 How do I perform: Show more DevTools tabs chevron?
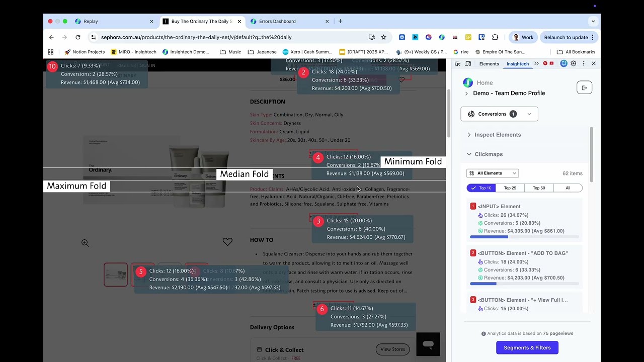pyautogui.click(x=536, y=64)
